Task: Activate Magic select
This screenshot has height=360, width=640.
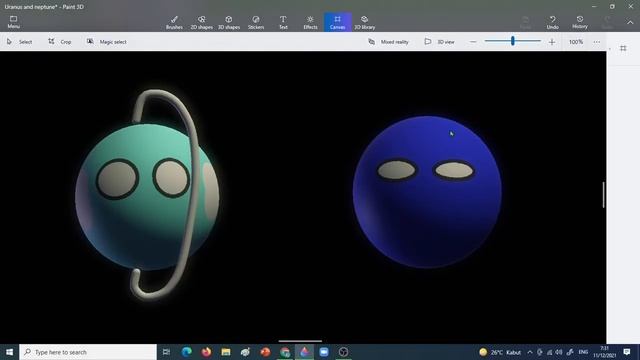Action: point(107,42)
